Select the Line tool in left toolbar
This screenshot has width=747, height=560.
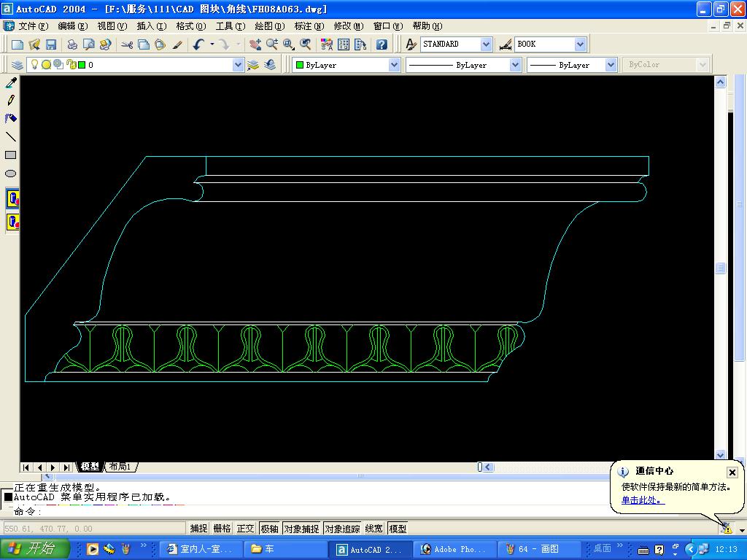[10, 136]
